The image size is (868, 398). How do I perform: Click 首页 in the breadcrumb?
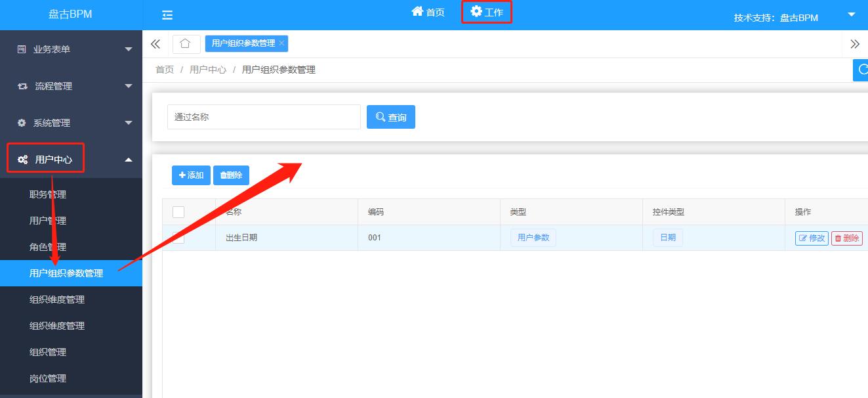point(165,70)
